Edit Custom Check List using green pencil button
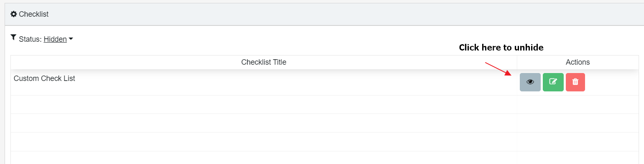644x164 pixels. point(553,82)
